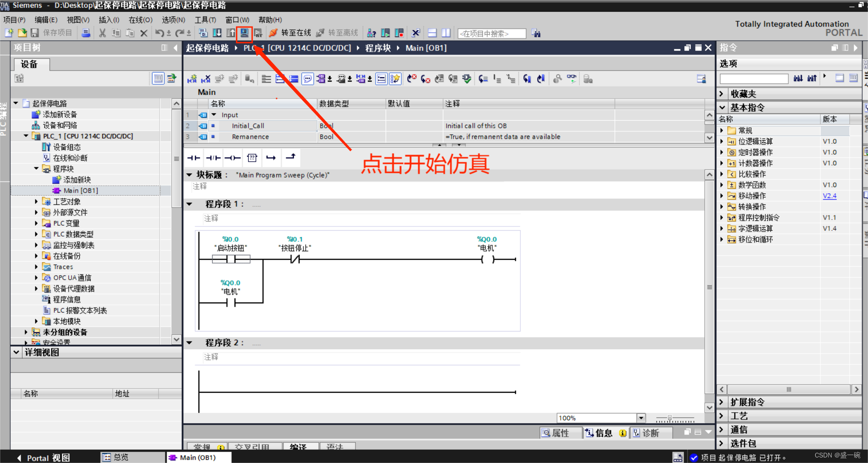
Task: Select Main [OB1] in project tree
Action: (81, 190)
